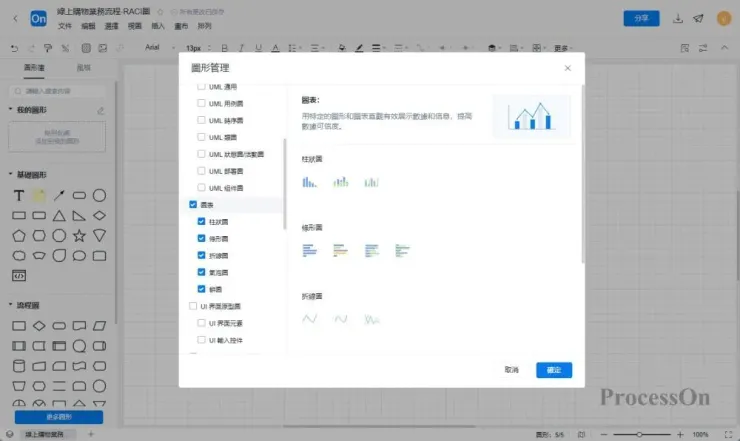
Task: Favorite the document with the star icon
Action: point(160,12)
